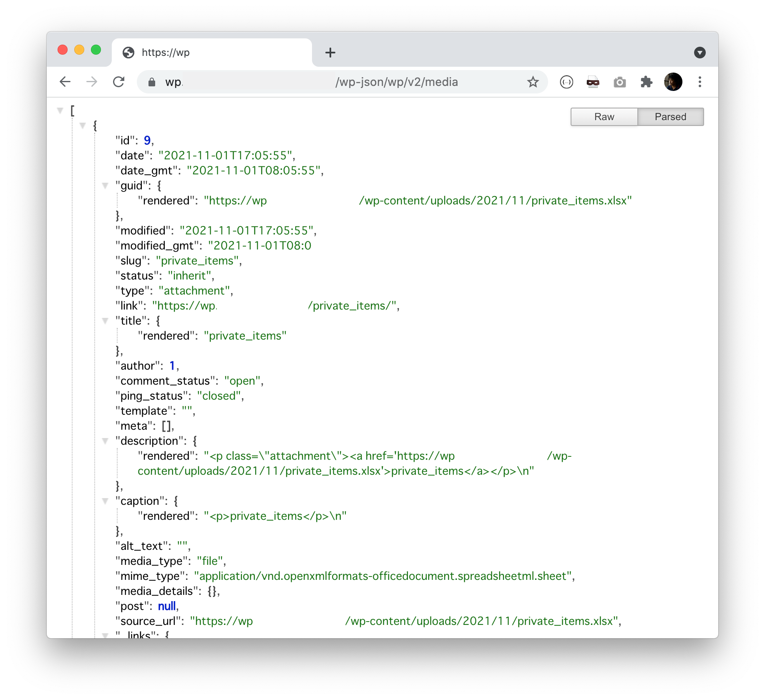Collapse the "_links" object

(x=105, y=635)
